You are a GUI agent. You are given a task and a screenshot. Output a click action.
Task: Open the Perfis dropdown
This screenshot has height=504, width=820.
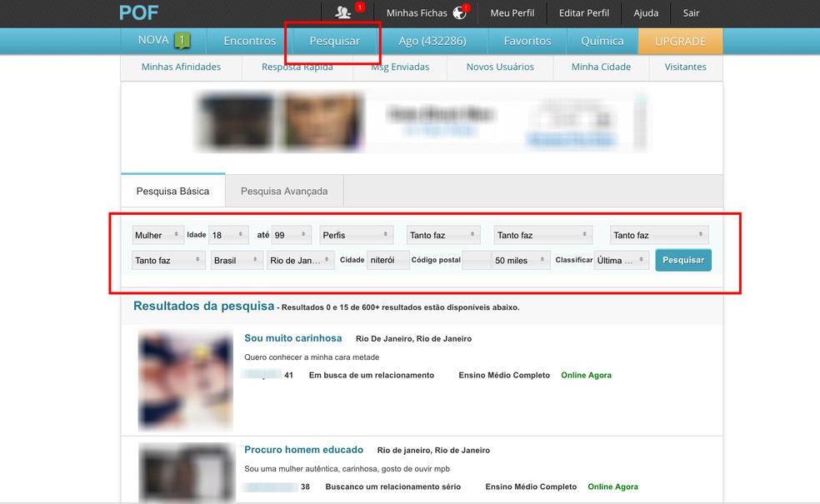pyautogui.click(x=356, y=235)
